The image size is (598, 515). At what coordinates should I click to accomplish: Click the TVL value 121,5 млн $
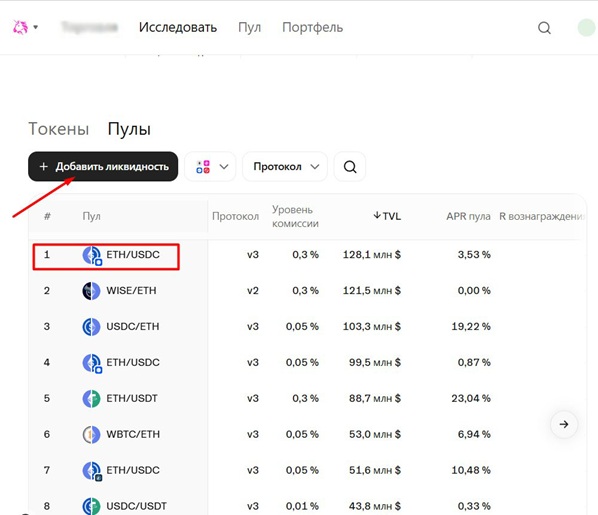(371, 291)
